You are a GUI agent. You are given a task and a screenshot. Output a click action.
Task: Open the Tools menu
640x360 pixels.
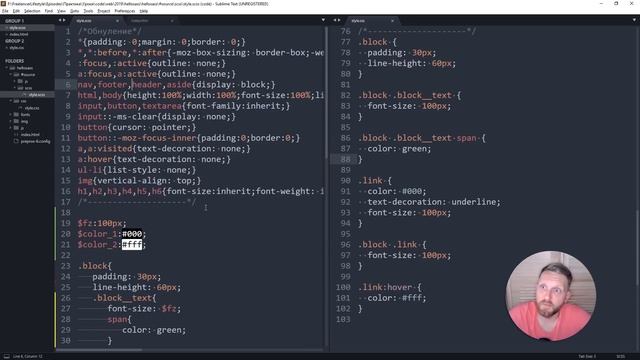pyautogui.click(x=88, y=11)
